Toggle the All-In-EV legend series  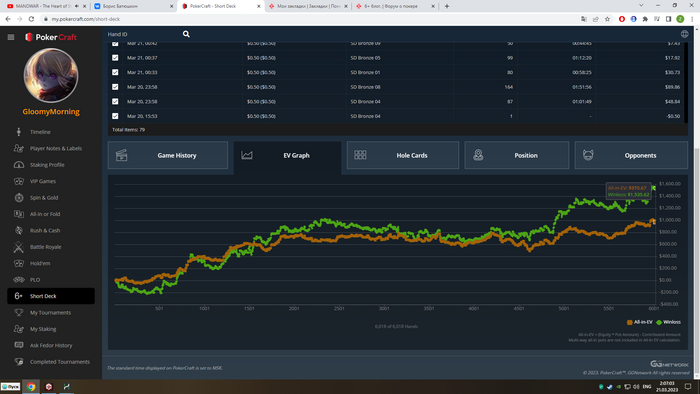[x=640, y=322]
